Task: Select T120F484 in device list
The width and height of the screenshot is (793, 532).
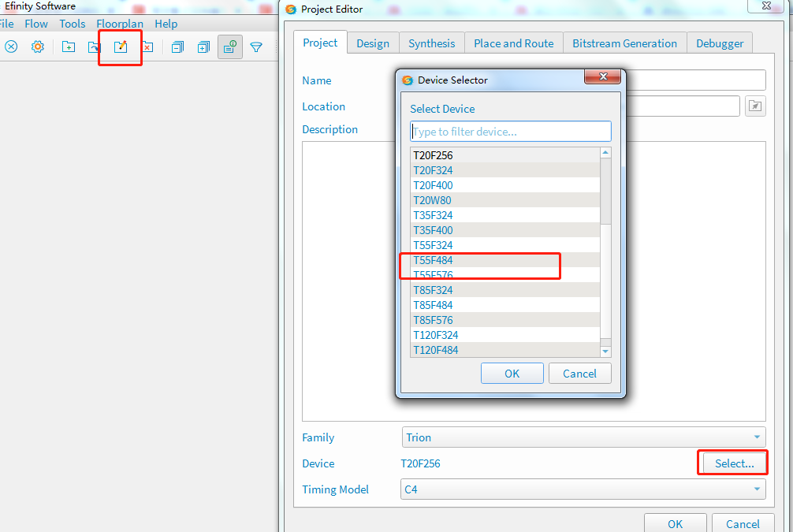Action: [505, 350]
